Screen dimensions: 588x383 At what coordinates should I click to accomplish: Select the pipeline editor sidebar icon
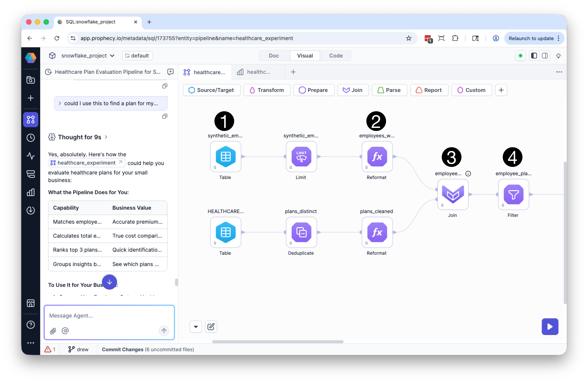coord(31,120)
